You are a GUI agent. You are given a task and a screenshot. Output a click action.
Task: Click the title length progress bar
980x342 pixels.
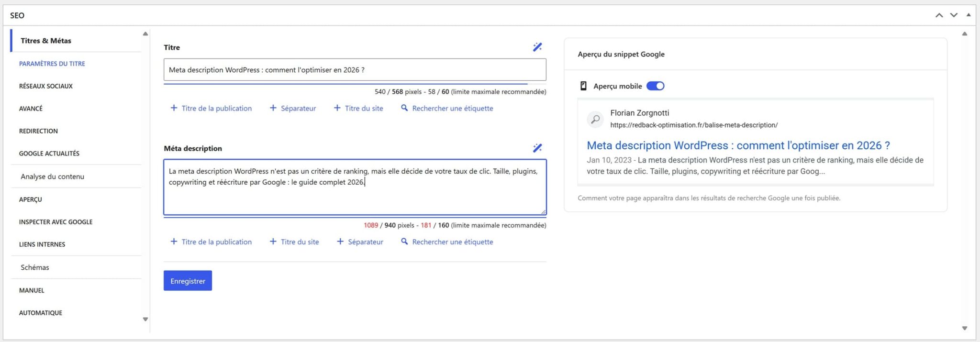(355, 84)
